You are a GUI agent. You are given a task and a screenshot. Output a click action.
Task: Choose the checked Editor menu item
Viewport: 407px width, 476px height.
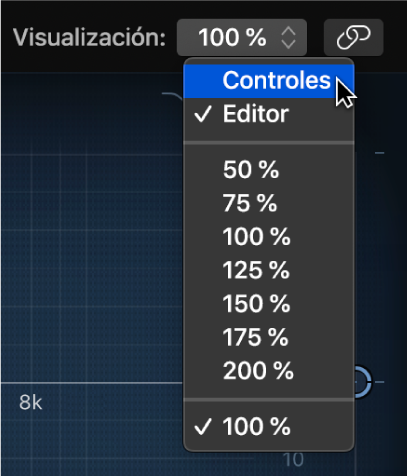coord(269,114)
